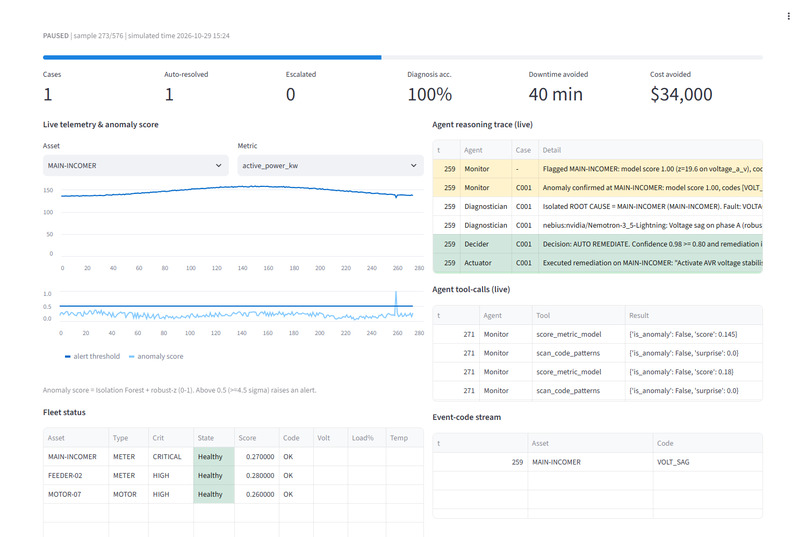Sort tool-calls table by Result column

pos(693,316)
